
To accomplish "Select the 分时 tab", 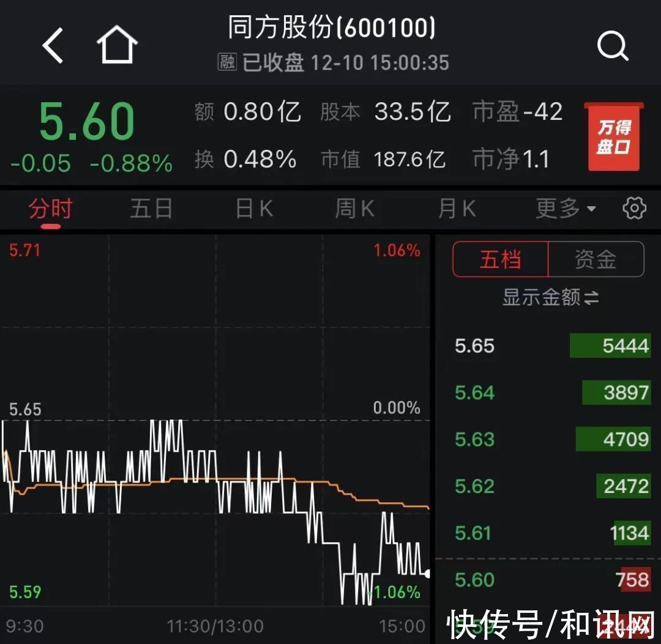I will (x=51, y=209).
